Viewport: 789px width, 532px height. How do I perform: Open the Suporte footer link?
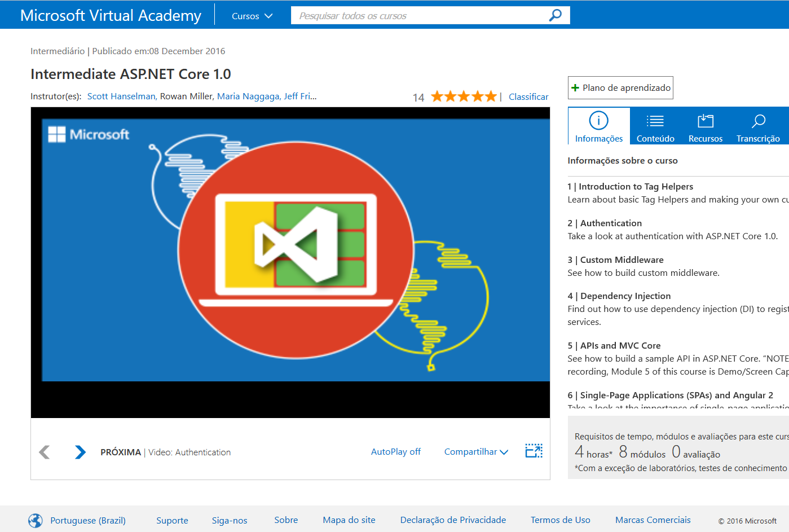pos(172,520)
